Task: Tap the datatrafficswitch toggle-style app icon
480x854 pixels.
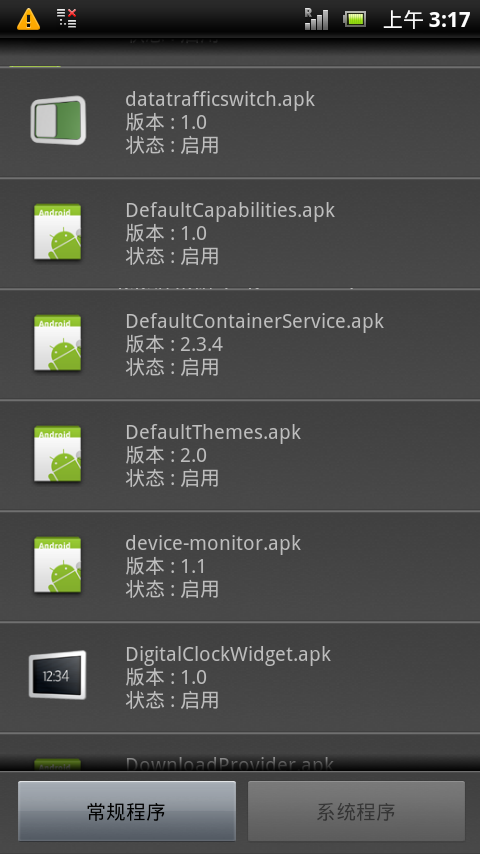Action: click(58, 120)
